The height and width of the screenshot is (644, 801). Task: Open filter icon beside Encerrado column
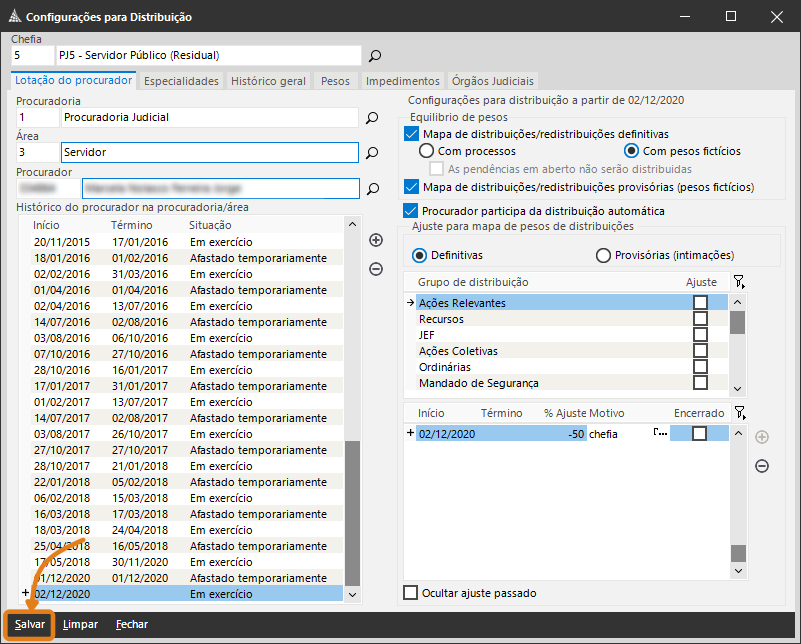tap(738, 413)
